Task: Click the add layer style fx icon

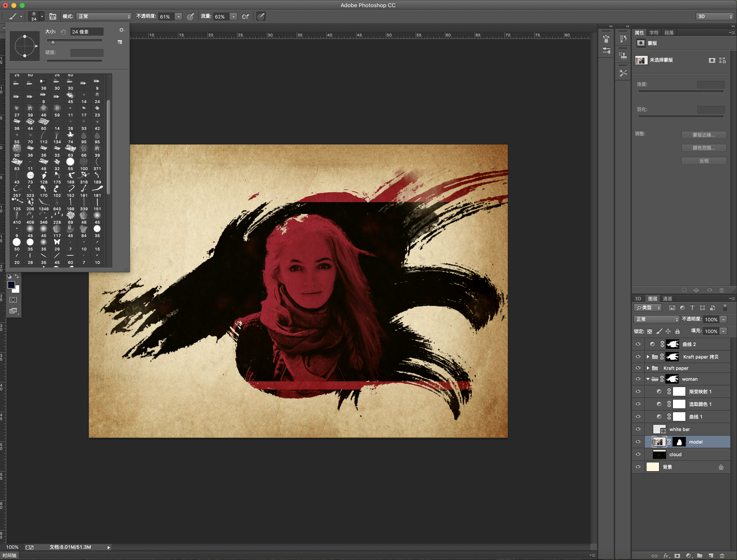Action: [x=666, y=555]
